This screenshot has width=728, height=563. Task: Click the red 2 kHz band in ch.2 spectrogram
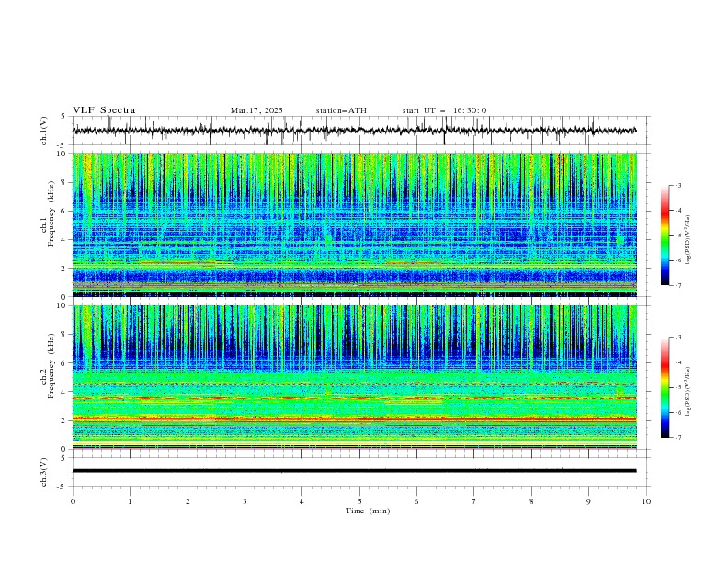point(354,419)
